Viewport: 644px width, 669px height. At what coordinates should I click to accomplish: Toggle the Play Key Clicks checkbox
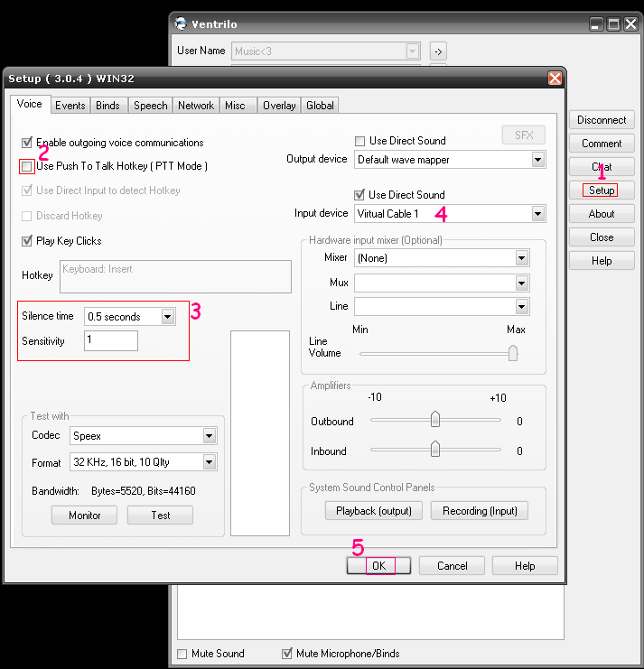coord(27,241)
